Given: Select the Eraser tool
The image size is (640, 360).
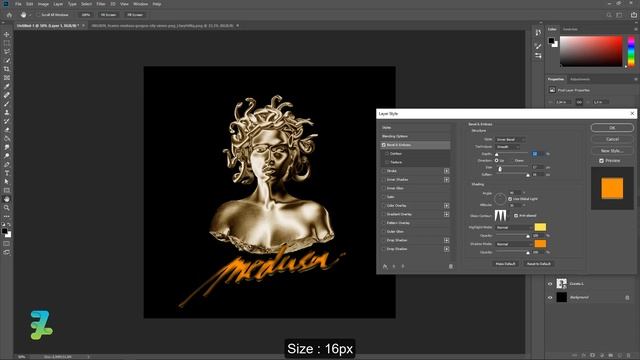Looking at the screenshot, I should click(7, 130).
